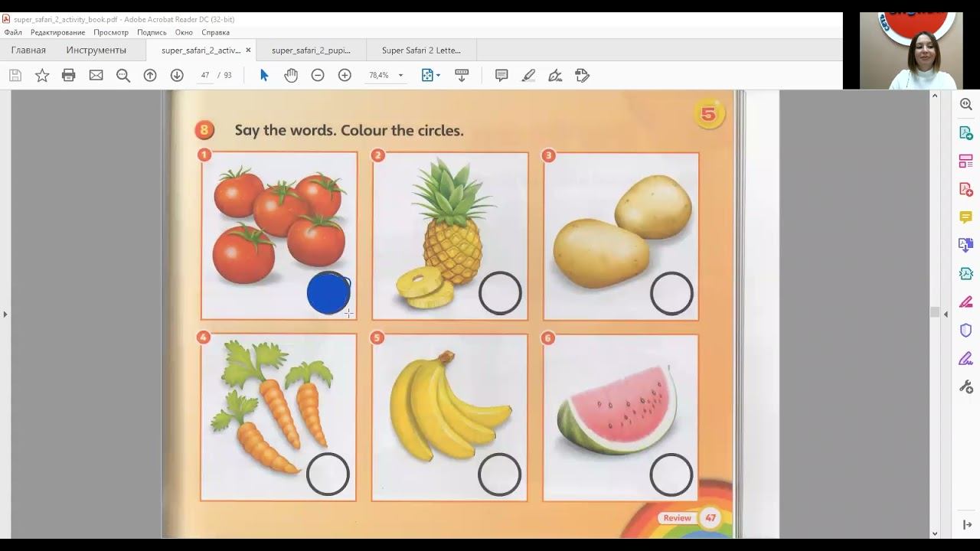Open Compress PDF tool in right pane
This screenshot has width=980, height=551.
[x=966, y=273]
